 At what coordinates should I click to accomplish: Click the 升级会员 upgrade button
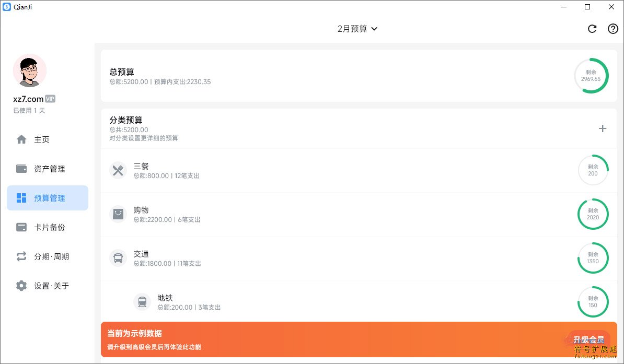(588, 339)
